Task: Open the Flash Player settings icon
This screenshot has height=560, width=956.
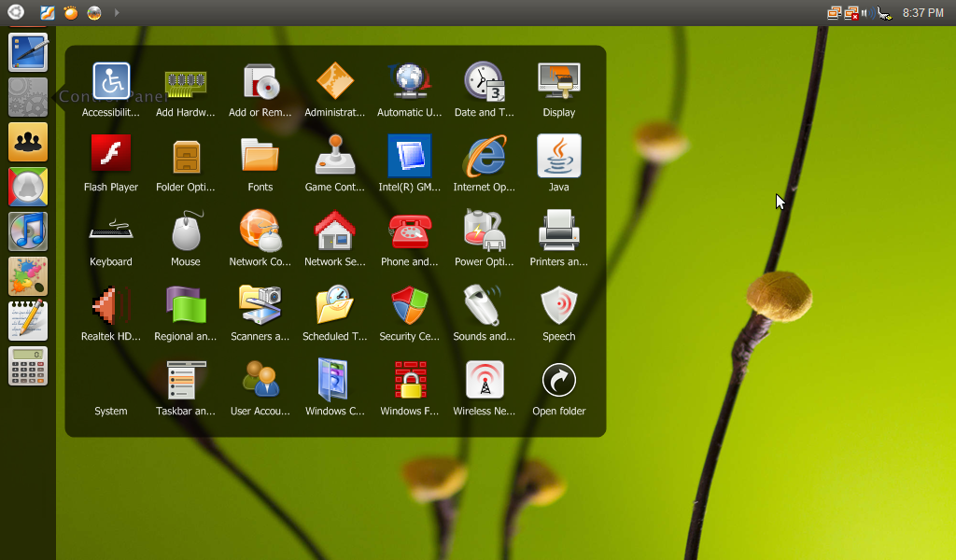Action: 111,154
